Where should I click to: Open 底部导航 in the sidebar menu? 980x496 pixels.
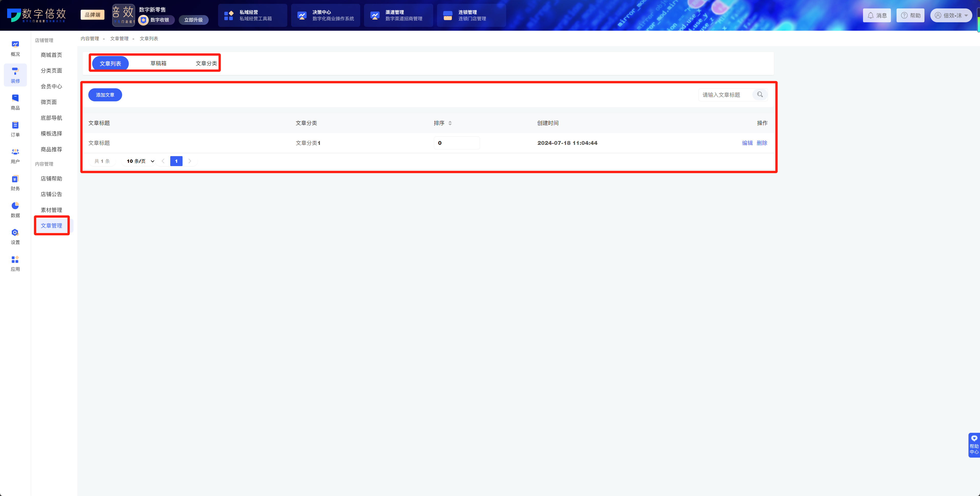tap(51, 118)
